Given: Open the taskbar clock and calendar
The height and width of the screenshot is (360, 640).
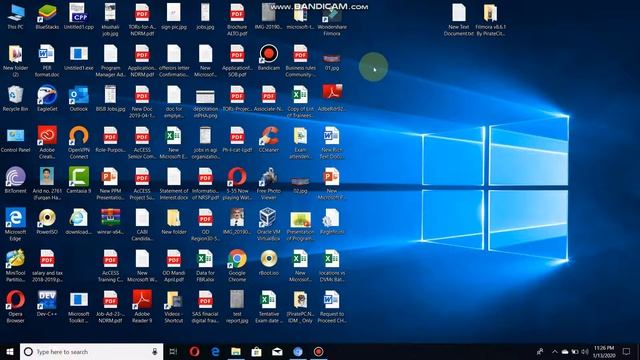Looking at the screenshot, I should [x=604, y=351].
